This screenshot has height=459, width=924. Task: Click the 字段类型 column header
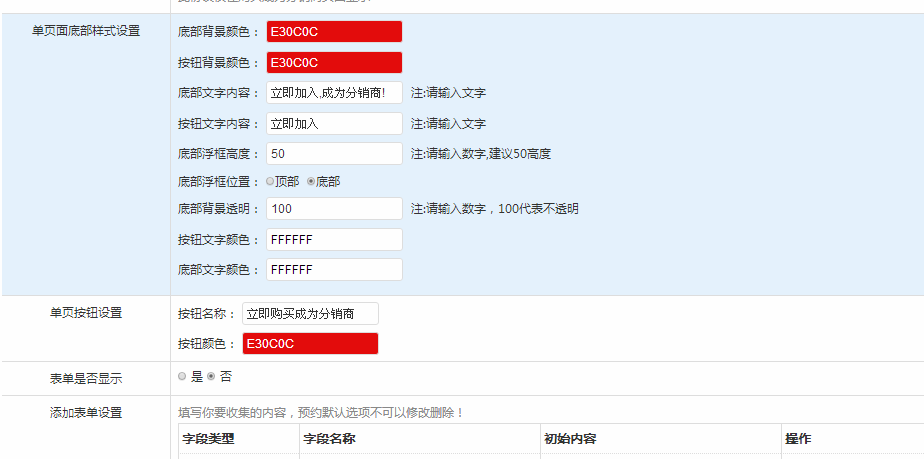207,439
